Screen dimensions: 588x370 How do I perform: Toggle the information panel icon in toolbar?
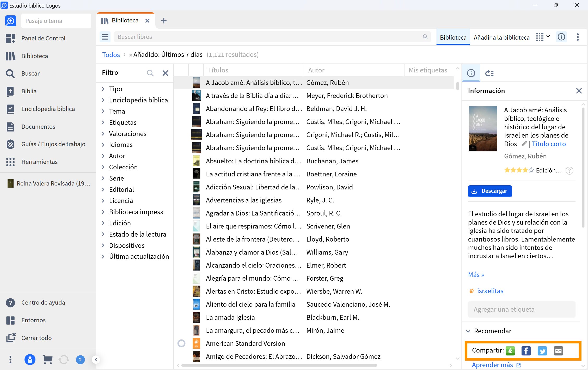[561, 37]
